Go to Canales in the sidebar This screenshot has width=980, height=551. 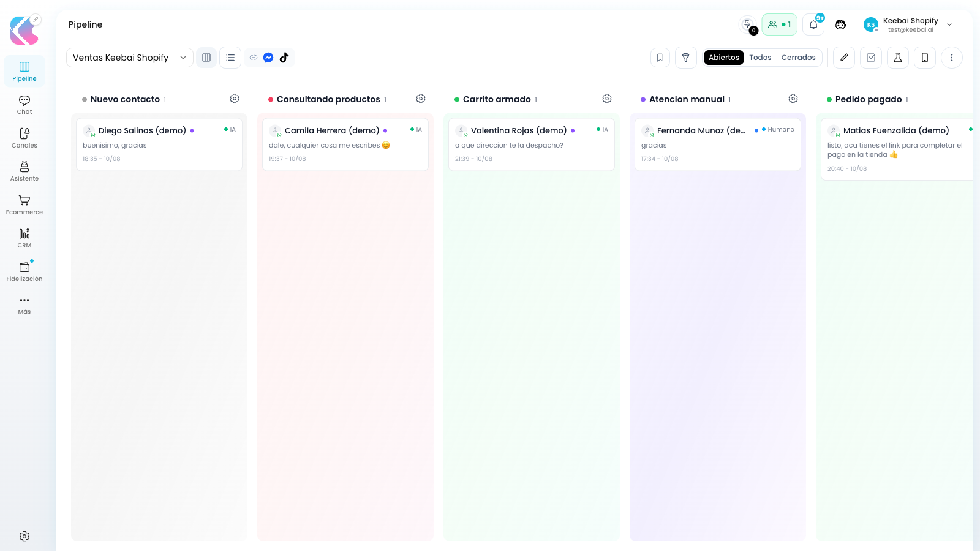(24, 138)
